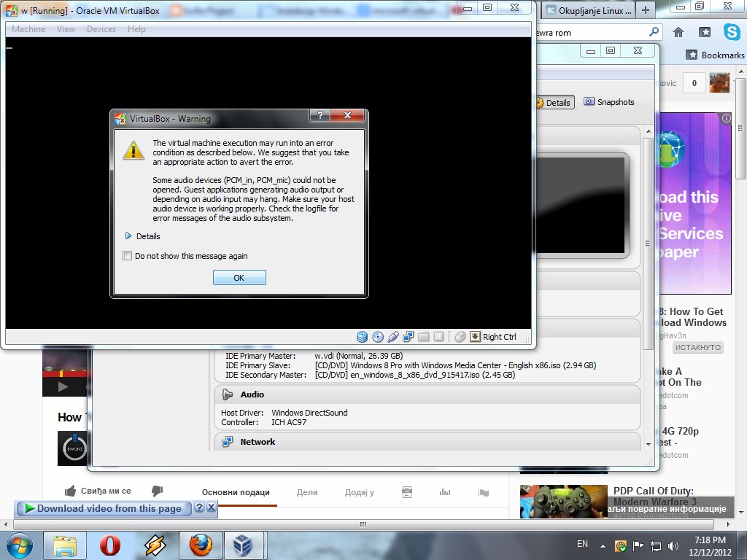
Task: Click the flag report icon under video
Action: (484, 492)
